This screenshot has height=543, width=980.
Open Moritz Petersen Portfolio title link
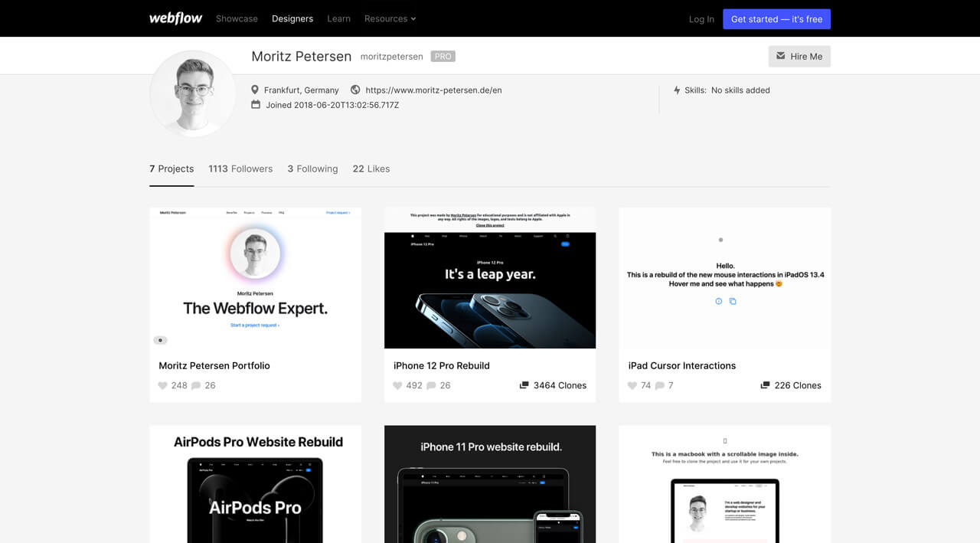[x=214, y=365]
